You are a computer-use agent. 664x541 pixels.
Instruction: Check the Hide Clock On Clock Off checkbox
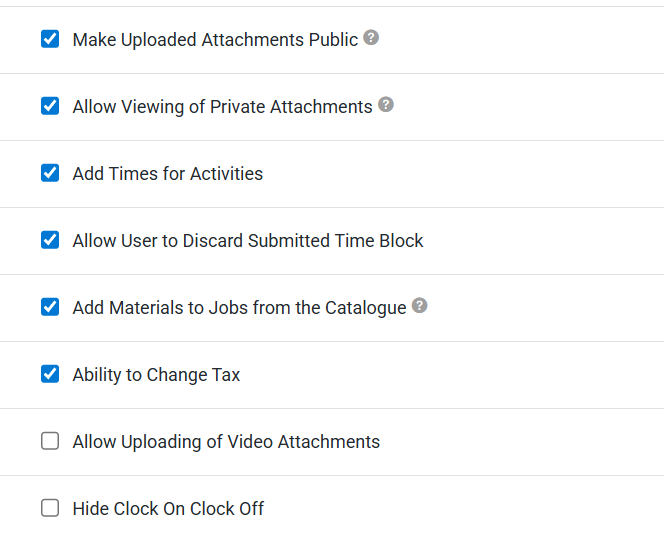(50, 508)
